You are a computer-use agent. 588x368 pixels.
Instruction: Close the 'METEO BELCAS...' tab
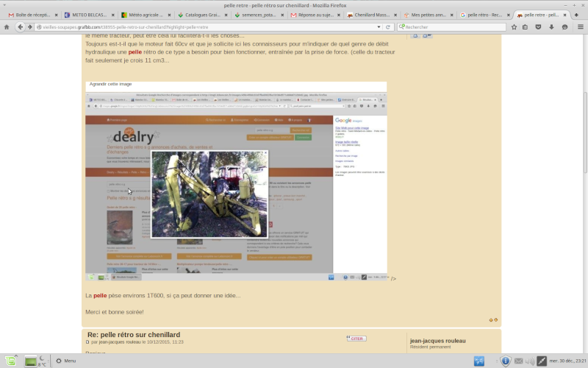[x=113, y=15]
